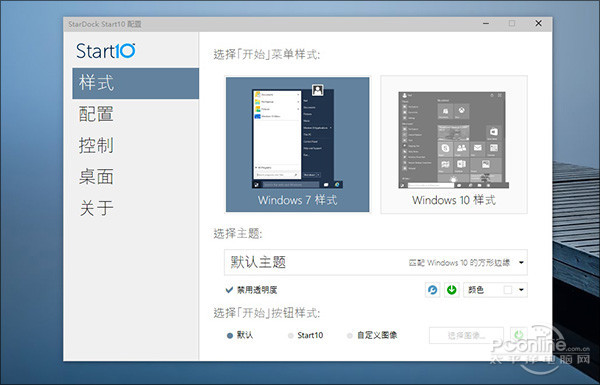Select the Windows 7 样式 menu thumbnail
600x385 pixels.
click(297, 144)
